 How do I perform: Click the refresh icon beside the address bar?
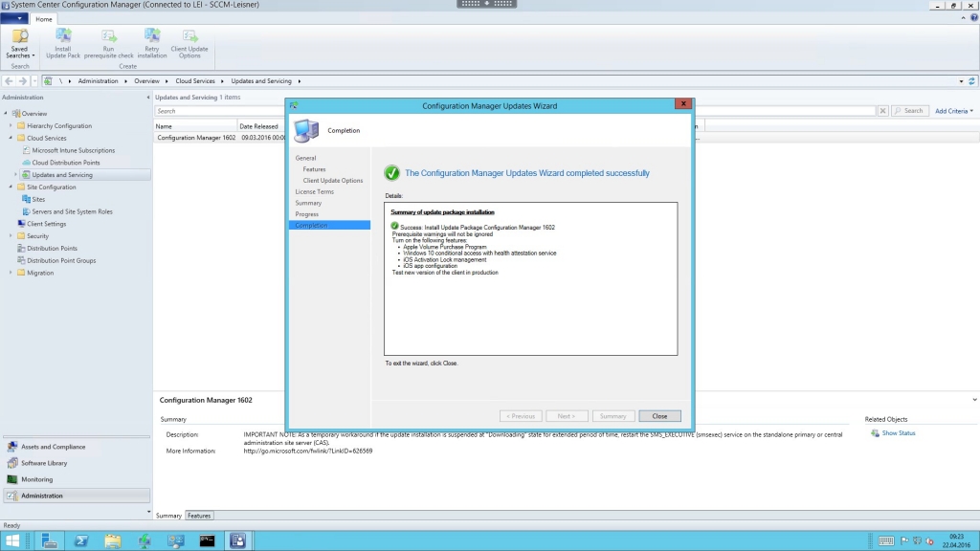tap(972, 81)
